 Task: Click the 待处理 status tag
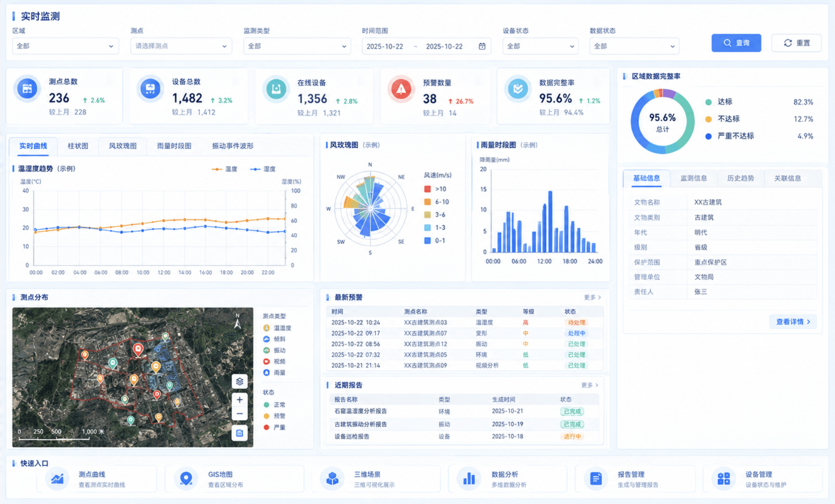click(x=576, y=322)
